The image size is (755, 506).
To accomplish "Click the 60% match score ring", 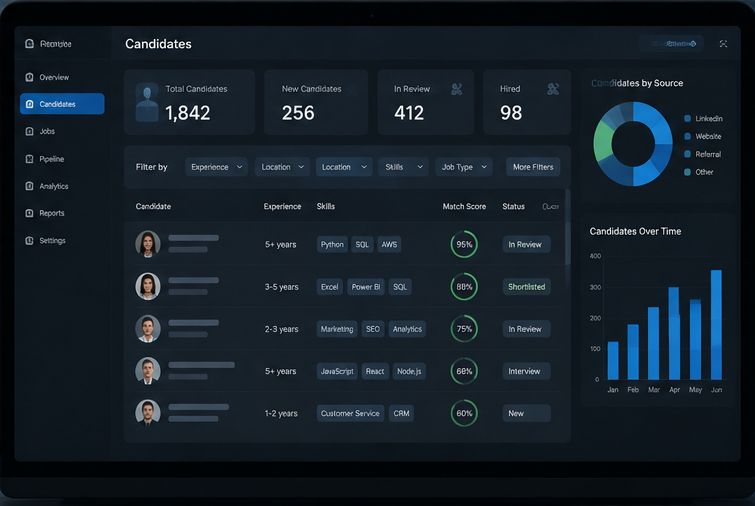I will coord(464,413).
